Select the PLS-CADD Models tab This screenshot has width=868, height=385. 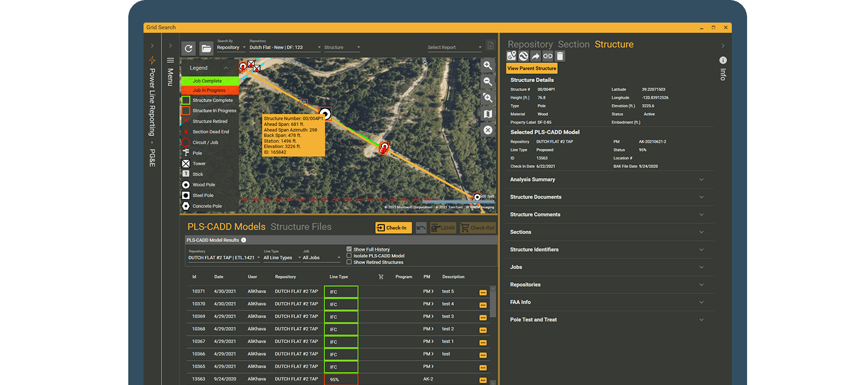226,227
